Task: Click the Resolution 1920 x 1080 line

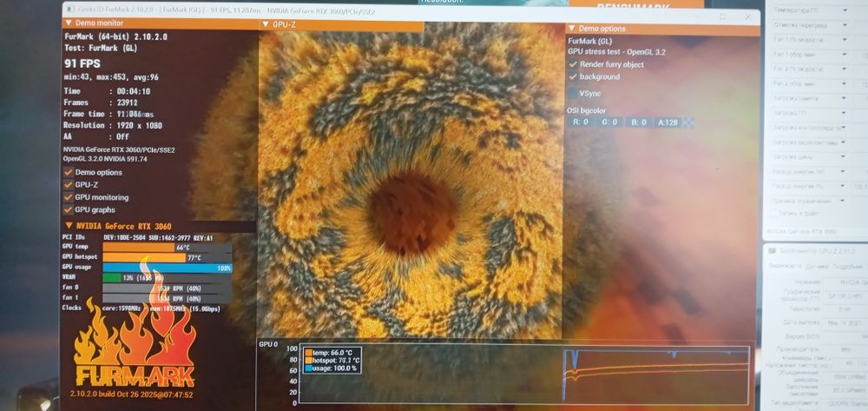Action: [x=113, y=126]
